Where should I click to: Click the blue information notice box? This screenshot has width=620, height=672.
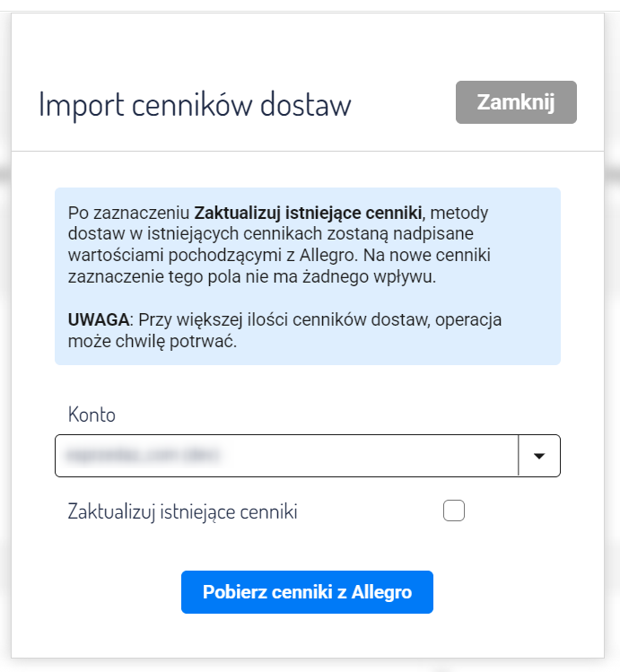307,276
